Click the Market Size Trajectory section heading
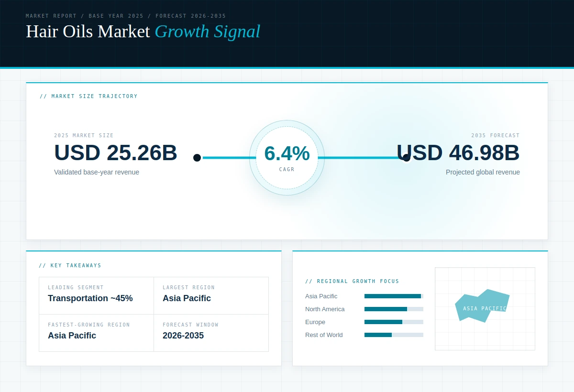Image resolution: width=574 pixels, height=392 pixels. (88, 97)
